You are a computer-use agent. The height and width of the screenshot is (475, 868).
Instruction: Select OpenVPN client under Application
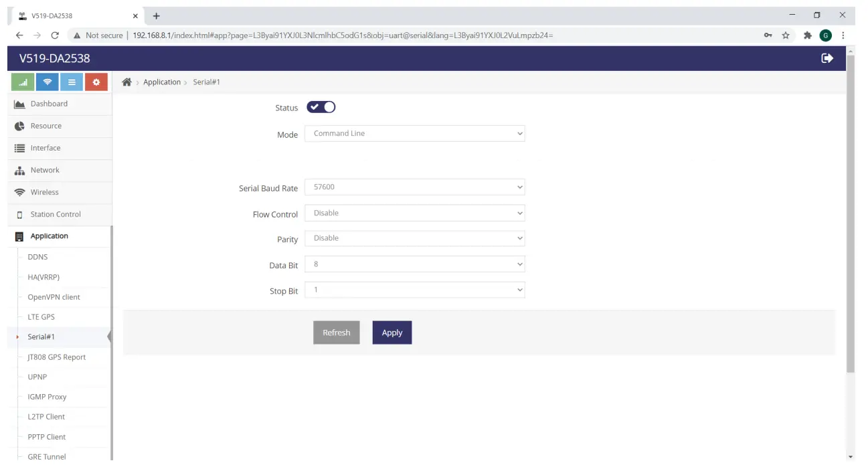point(54,297)
